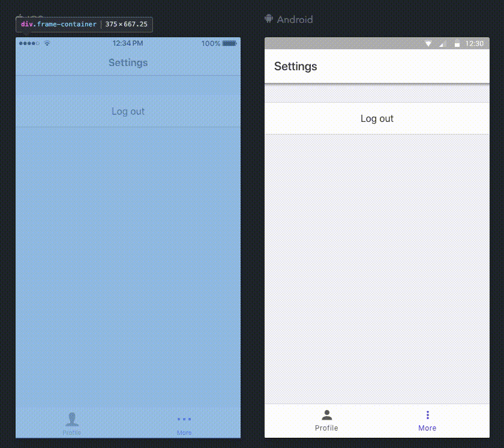The image size is (504, 448).
Task: Click the div.frame-container dimensions tooltip
Action: pyautogui.click(x=83, y=25)
